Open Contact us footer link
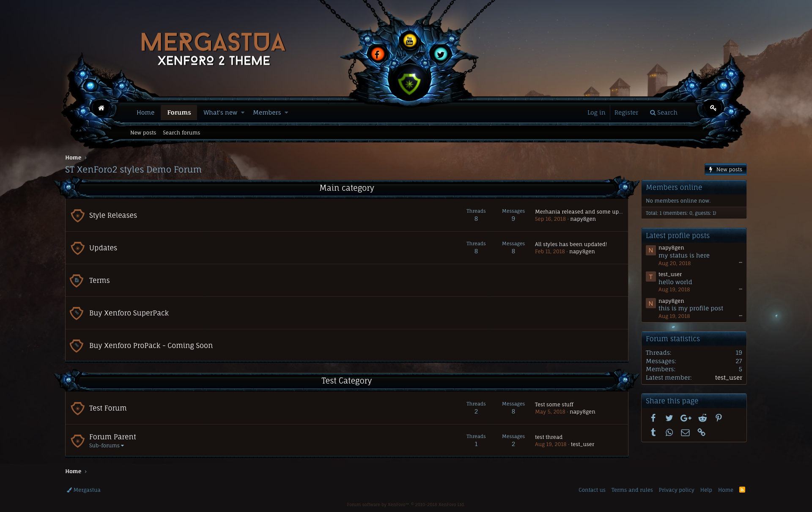The height and width of the screenshot is (512, 812). 592,490
